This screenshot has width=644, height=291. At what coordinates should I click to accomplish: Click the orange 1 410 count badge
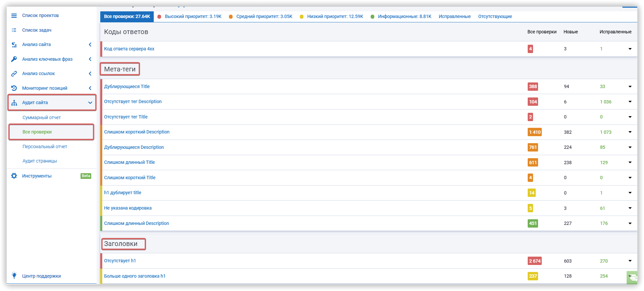[x=535, y=132]
